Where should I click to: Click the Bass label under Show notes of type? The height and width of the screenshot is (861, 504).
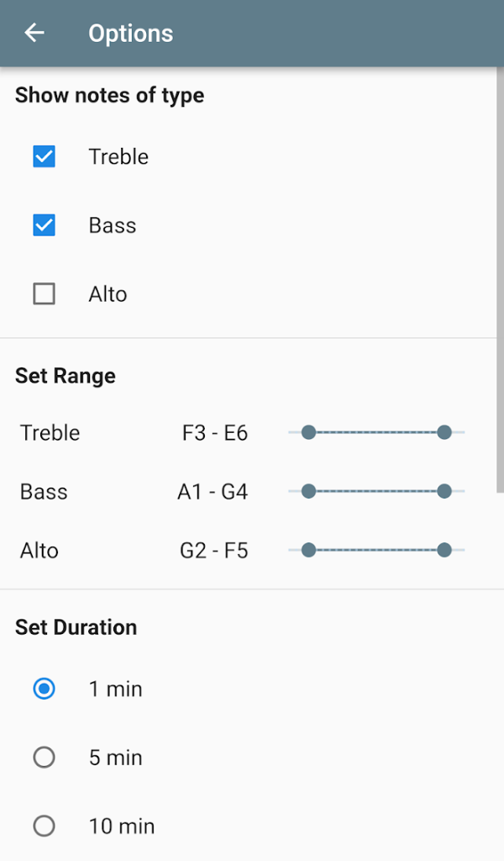[110, 225]
